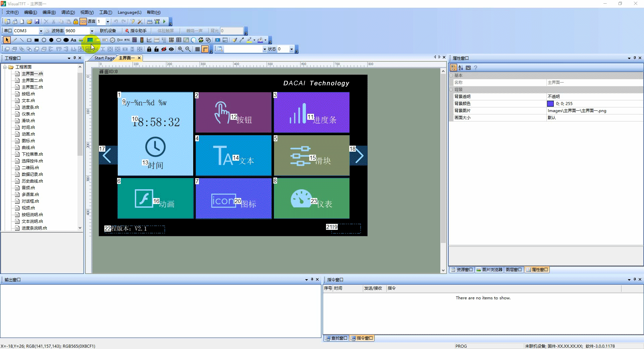The image size is (644, 349).
Task: Click the zoom in magnifier icon
Action: pyautogui.click(x=180, y=49)
